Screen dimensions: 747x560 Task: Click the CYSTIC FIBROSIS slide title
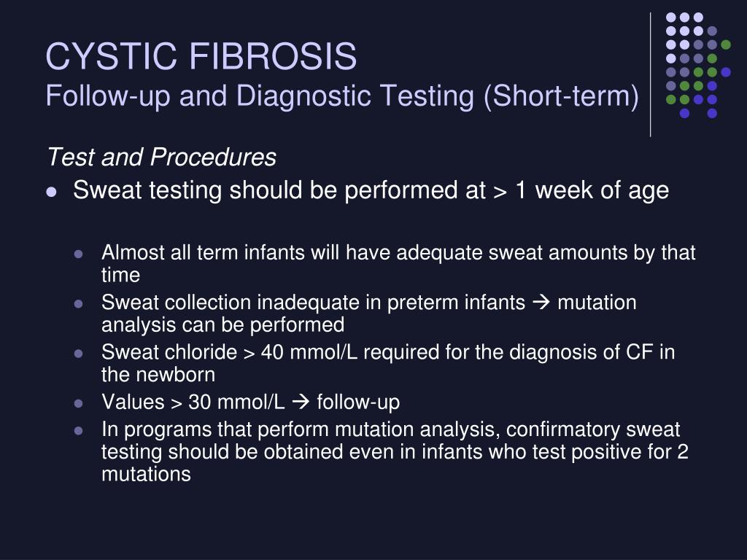(x=201, y=56)
